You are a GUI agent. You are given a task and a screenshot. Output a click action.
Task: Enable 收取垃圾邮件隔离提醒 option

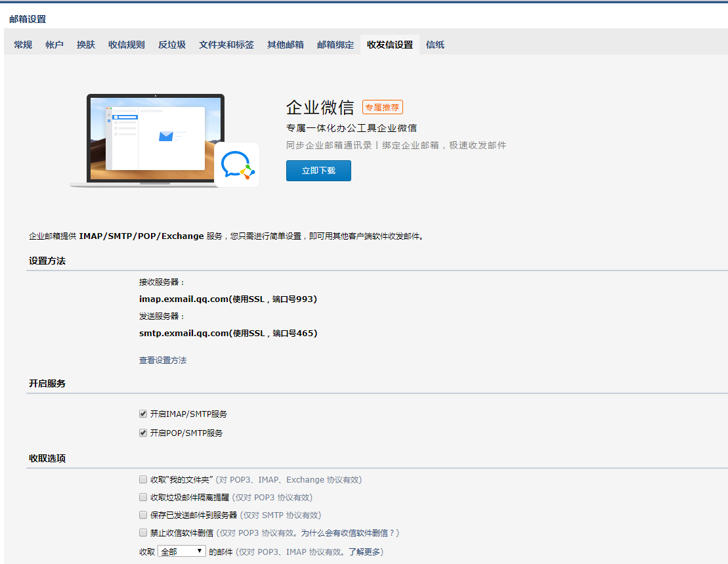tap(142, 497)
